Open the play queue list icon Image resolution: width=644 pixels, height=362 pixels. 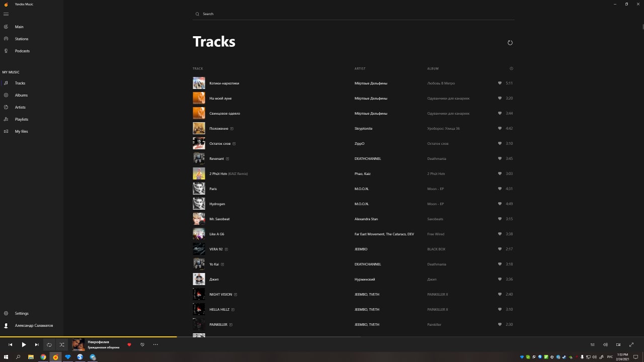(x=592, y=344)
